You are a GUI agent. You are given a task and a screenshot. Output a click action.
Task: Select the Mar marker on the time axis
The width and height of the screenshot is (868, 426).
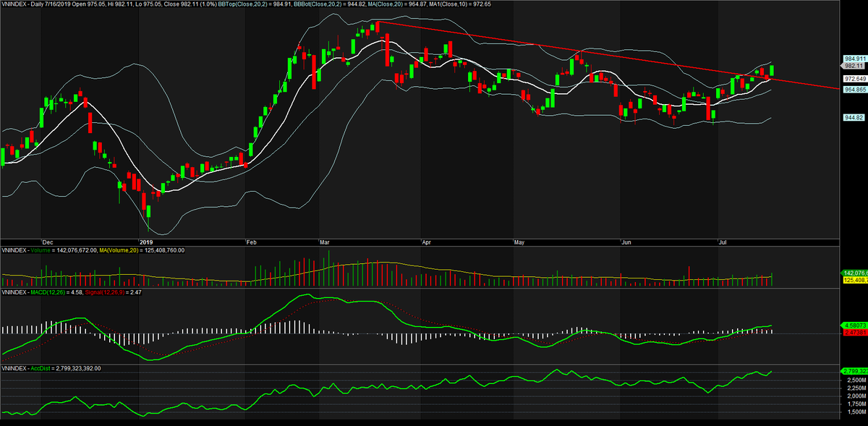coord(325,242)
